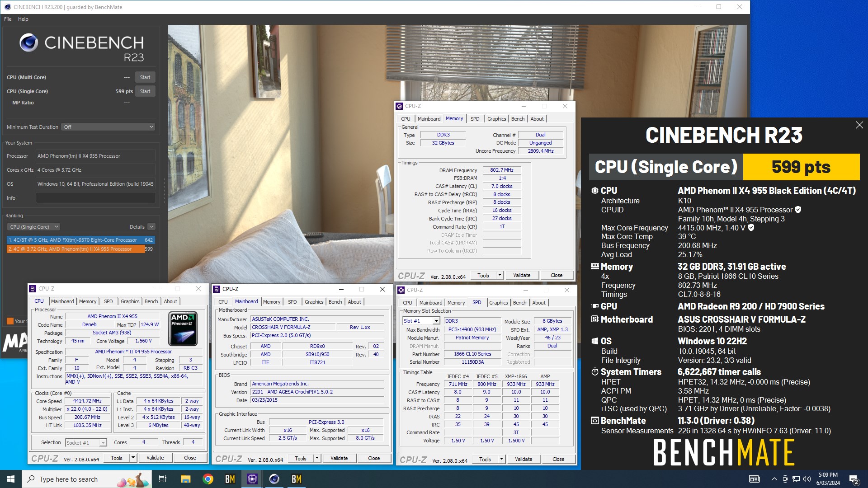Screen dimensions: 868x488
Task: Click Tools button in CPU-Z Mainboard window
Action: [301, 458]
